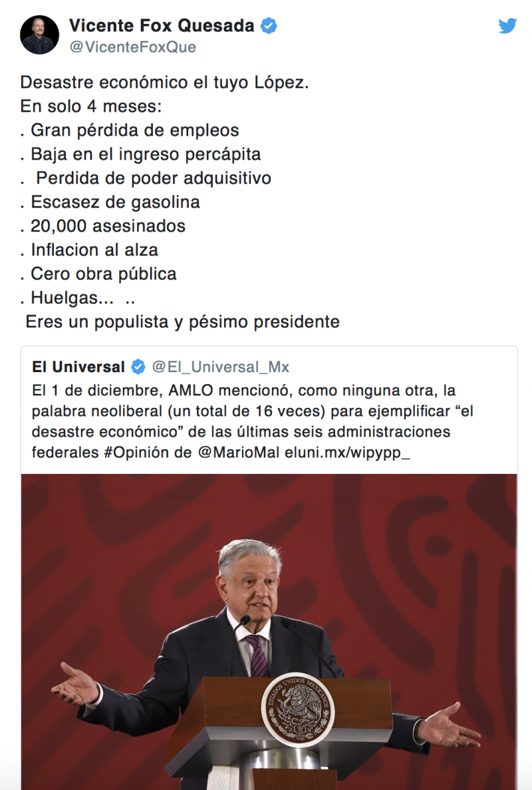Click El Universal's blue verified badge

[x=138, y=367]
